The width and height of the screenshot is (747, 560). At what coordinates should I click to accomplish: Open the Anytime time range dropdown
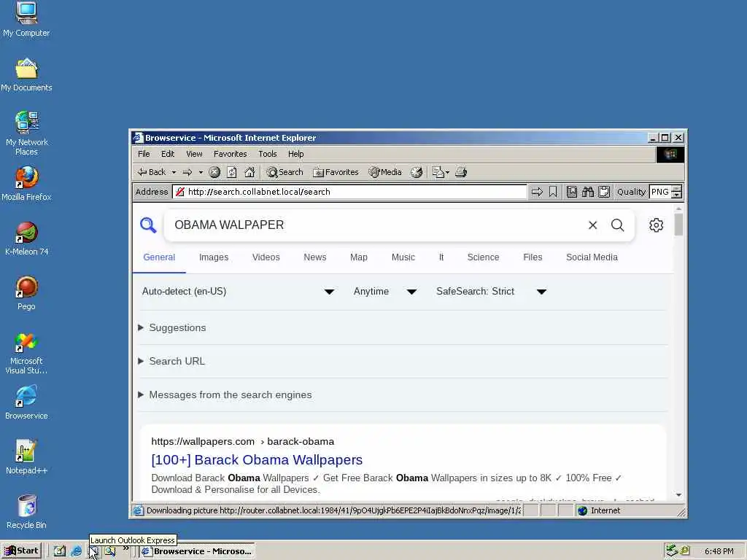385,292
